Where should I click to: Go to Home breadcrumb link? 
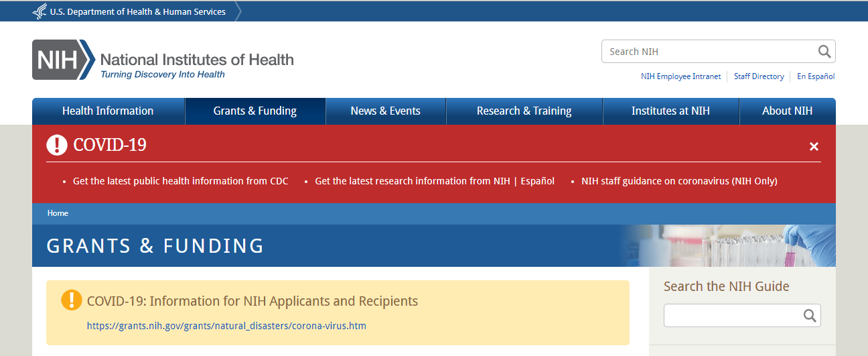[x=58, y=213]
